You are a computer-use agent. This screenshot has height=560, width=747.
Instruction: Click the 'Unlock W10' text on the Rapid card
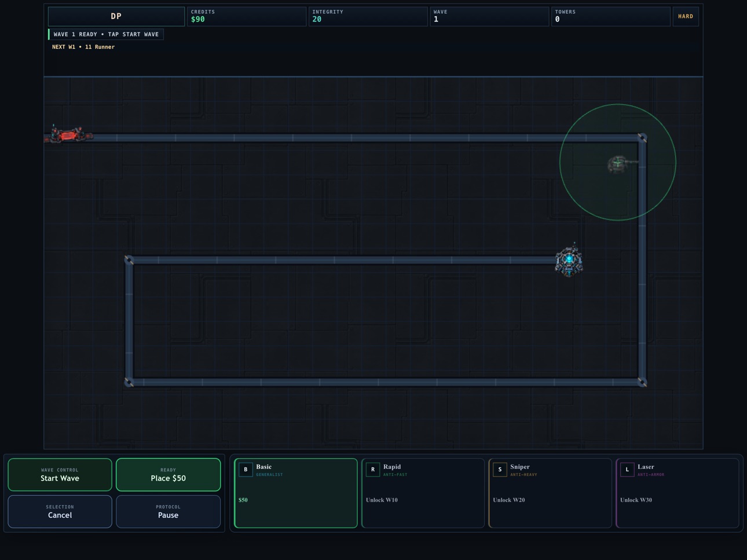(x=382, y=500)
